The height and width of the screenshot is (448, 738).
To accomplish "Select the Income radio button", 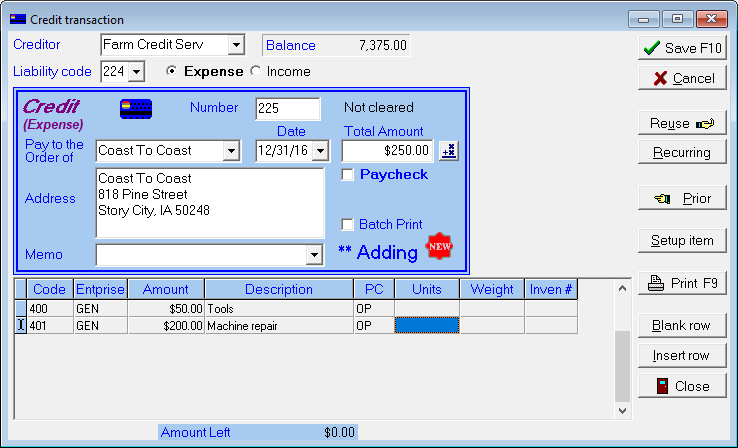I will pos(255,72).
